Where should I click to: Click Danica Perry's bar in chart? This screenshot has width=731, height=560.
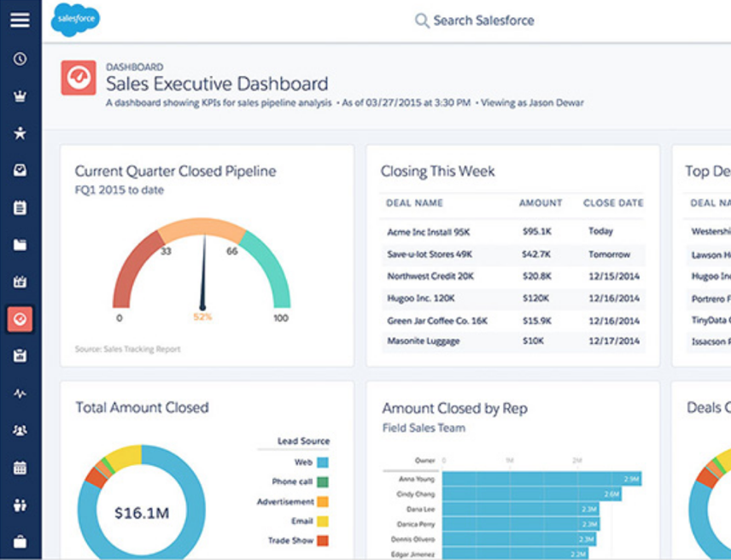click(521, 524)
